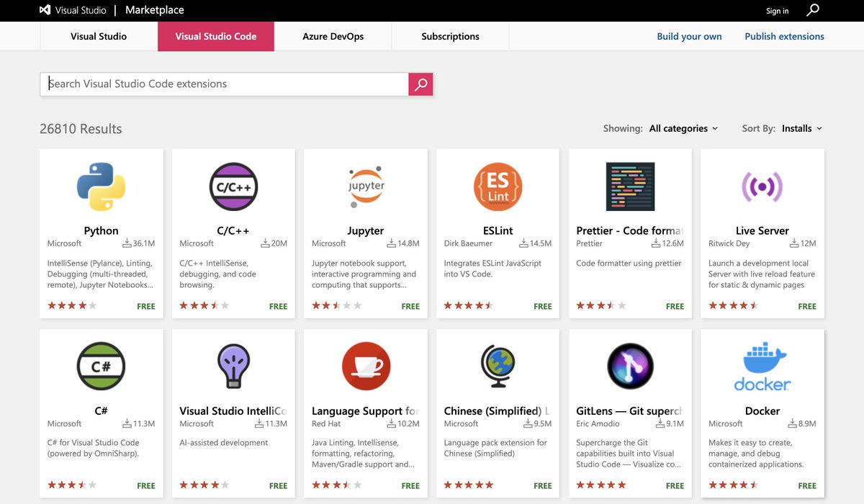Open the Chinese language pack globe icon

click(x=498, y=366)
